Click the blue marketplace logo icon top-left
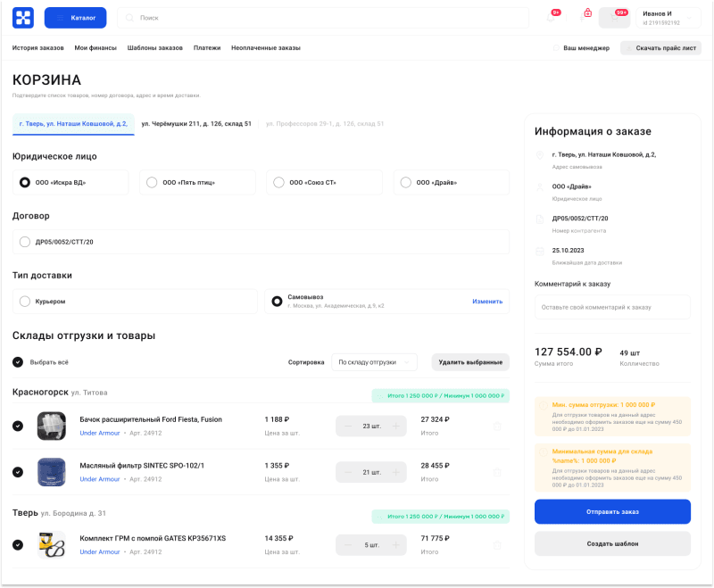 point(21,17)
